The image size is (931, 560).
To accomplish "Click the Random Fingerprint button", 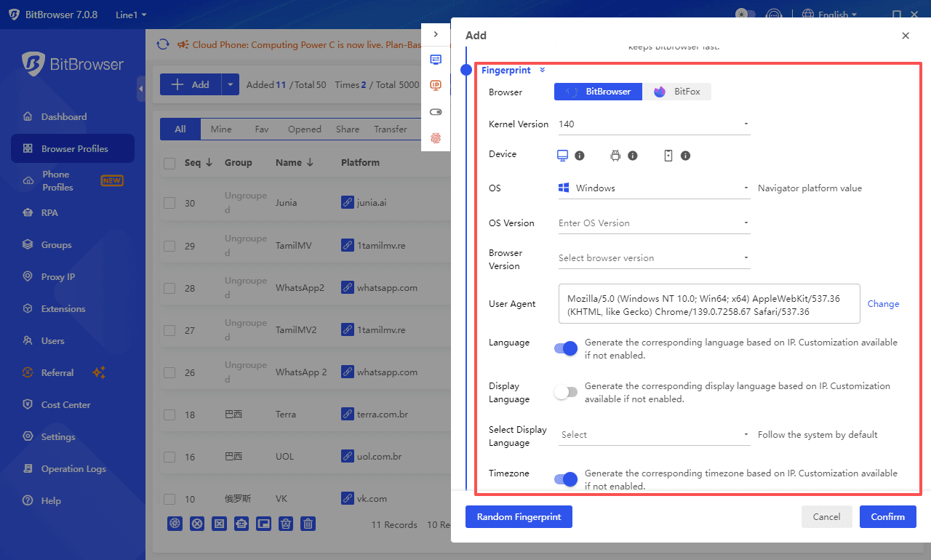I will [x=519, y=516].
